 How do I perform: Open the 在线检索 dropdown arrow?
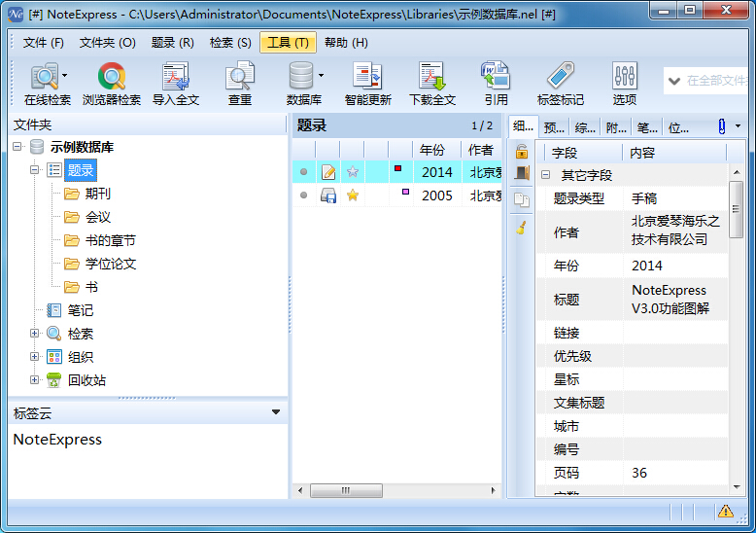point(64,75)
